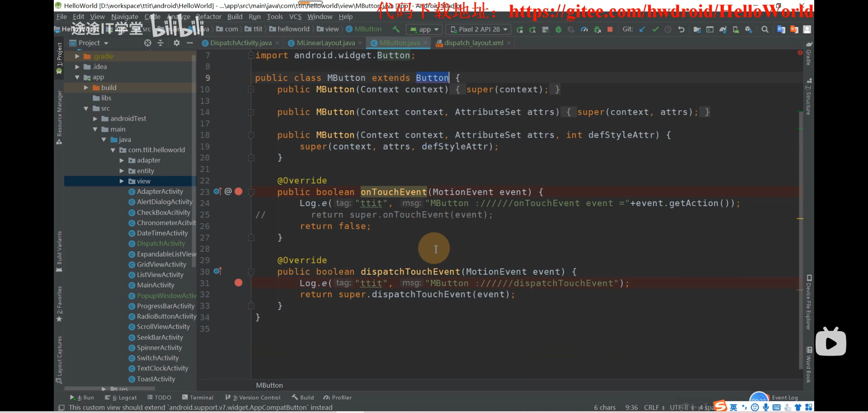Hide the Project panel with minus icon
868x413 pixels.
190,43
